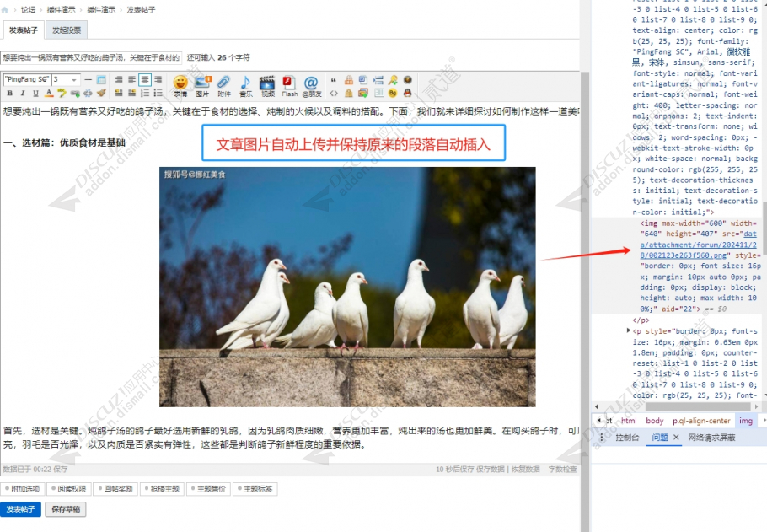This screenshot has width=767, height=532.
Task: Click 字数检查 word count link
Action: click(562, 469)
